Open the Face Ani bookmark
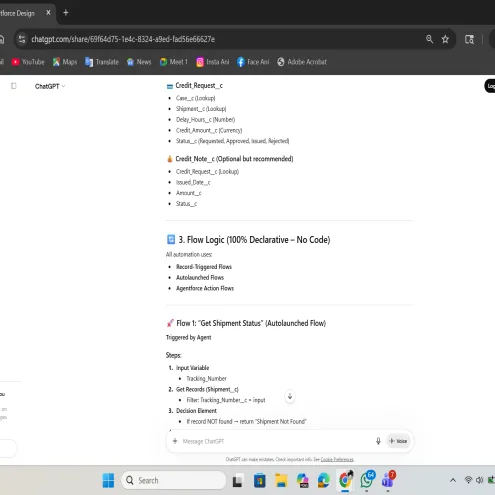Screen dimensions: 495x495 [253, 62]
